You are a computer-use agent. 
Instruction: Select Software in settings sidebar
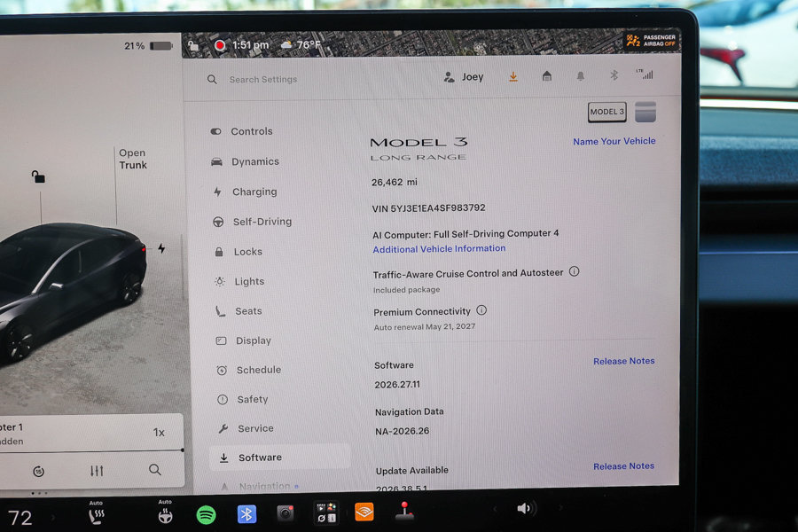pos(279,458)
